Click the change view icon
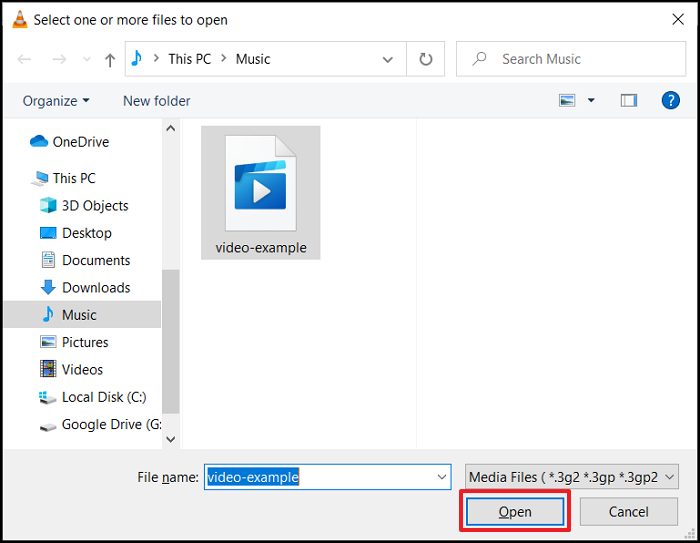700x543 pixels. (x=568, y=100)
